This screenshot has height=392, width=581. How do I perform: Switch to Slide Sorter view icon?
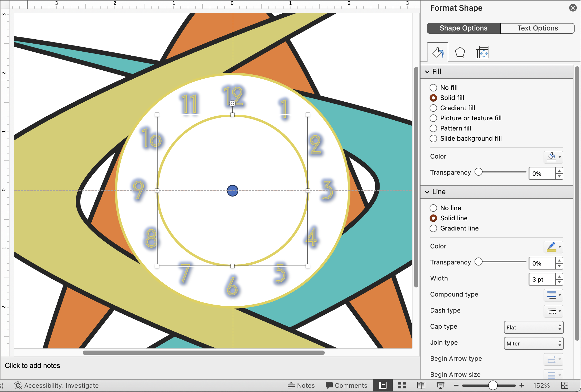[x=402, y=385]
